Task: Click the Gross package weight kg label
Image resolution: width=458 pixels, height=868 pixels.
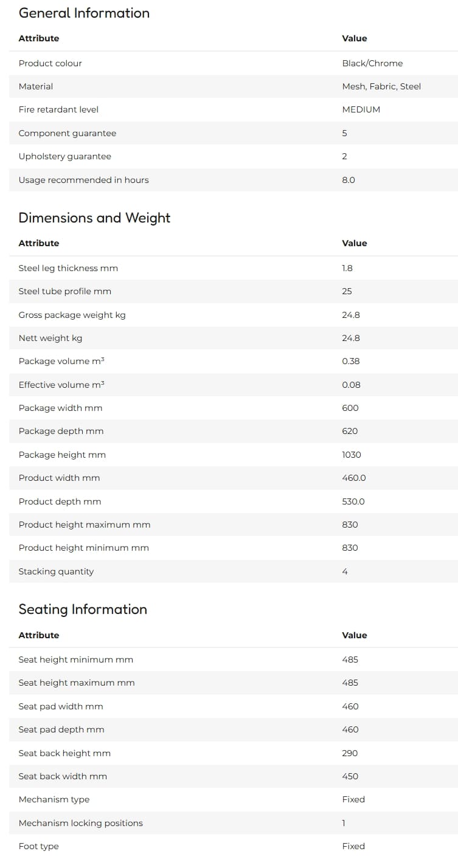Action: click(x=72, y=315)
